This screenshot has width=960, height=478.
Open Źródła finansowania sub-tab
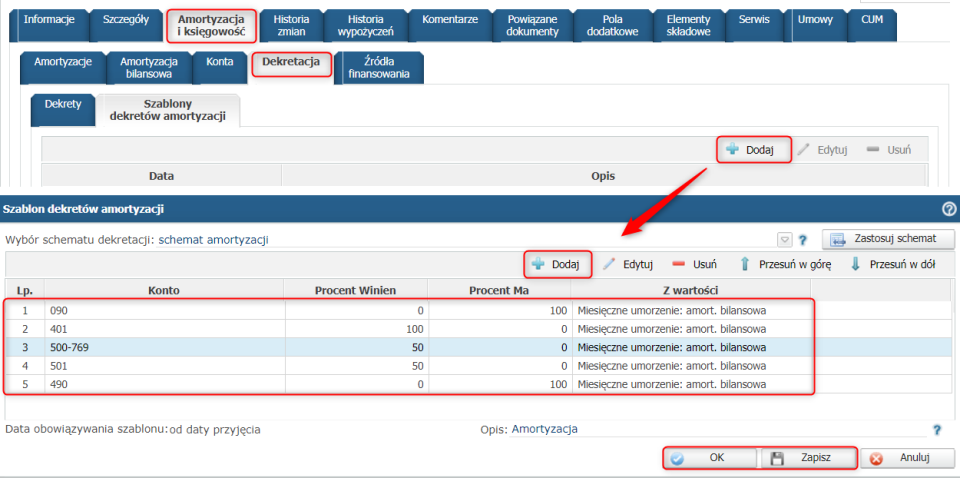pyautogui.click(x=378, y=68)
